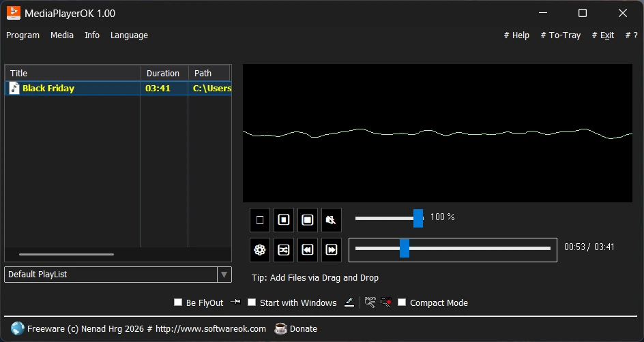
Task: Enable the Compact Mode checkbox
Action: [x=402, y=302]
